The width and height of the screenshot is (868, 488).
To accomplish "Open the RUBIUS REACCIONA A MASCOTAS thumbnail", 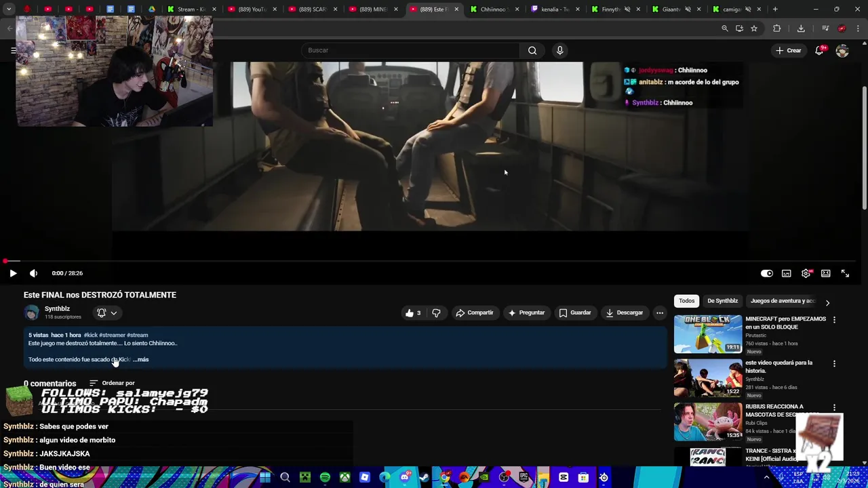I will tap(708, 422).
